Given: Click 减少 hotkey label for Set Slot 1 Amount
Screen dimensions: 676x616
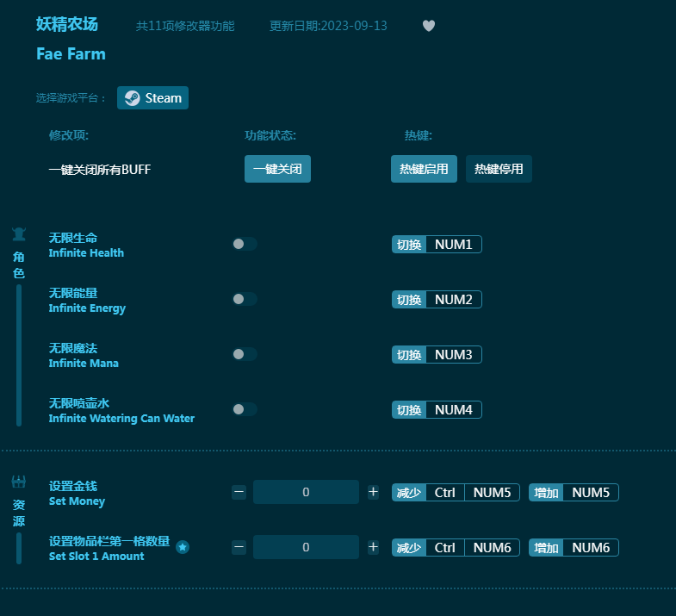Looking at the screenshot, I should [x=409, y=547].
